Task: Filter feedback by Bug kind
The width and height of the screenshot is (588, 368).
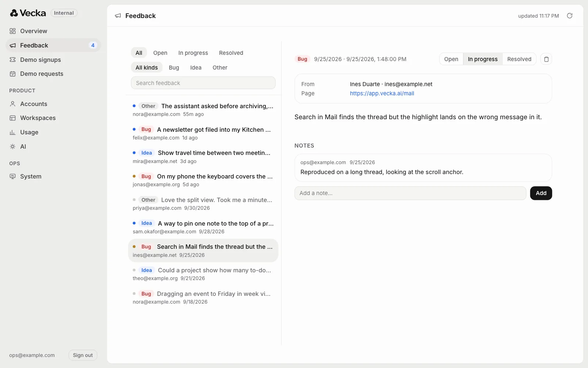Action: click(174, 67)
